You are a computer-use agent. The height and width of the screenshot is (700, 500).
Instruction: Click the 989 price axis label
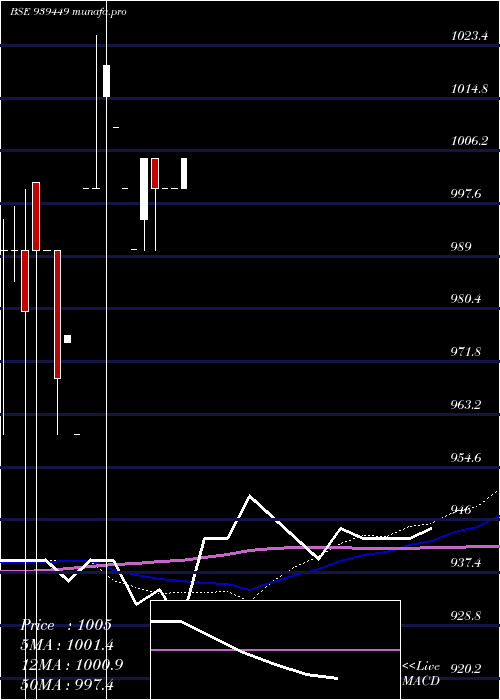pyautogui.click(x=461, y=246)
